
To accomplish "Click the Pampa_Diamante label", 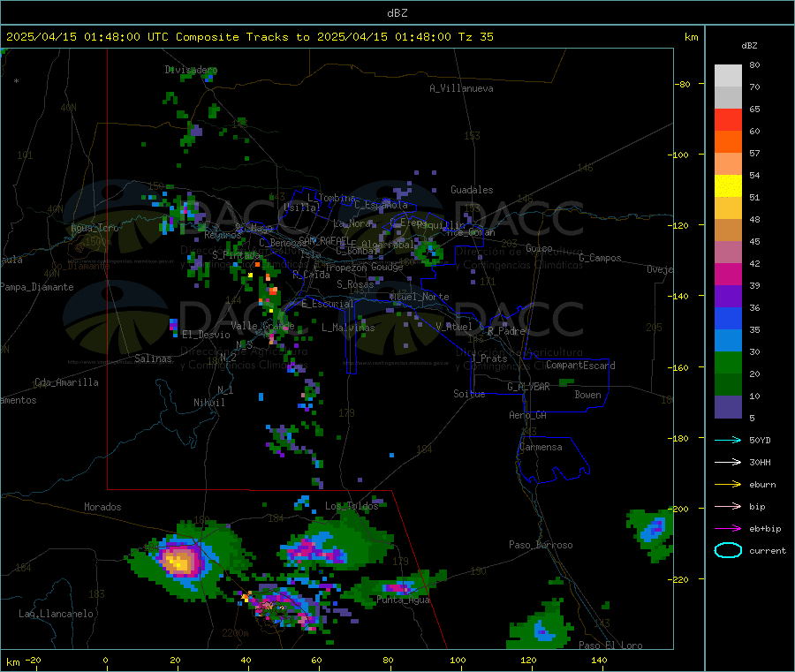I will click(37, 287).
